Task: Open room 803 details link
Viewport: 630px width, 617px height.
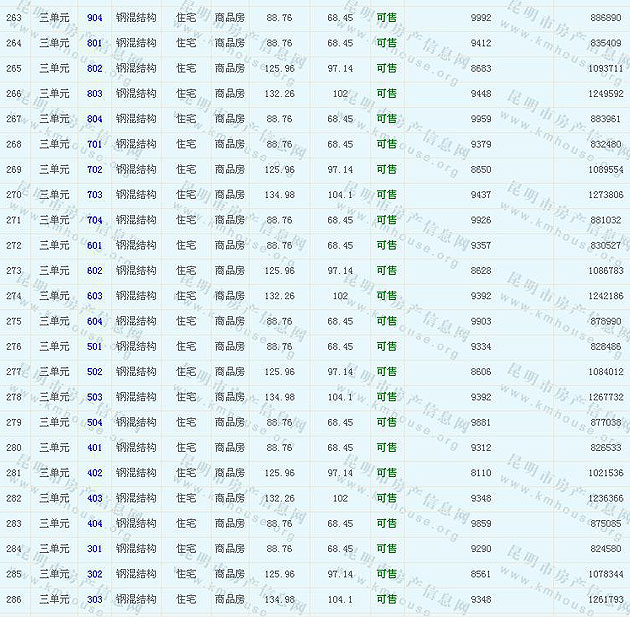Action: (x=94, y=94)
